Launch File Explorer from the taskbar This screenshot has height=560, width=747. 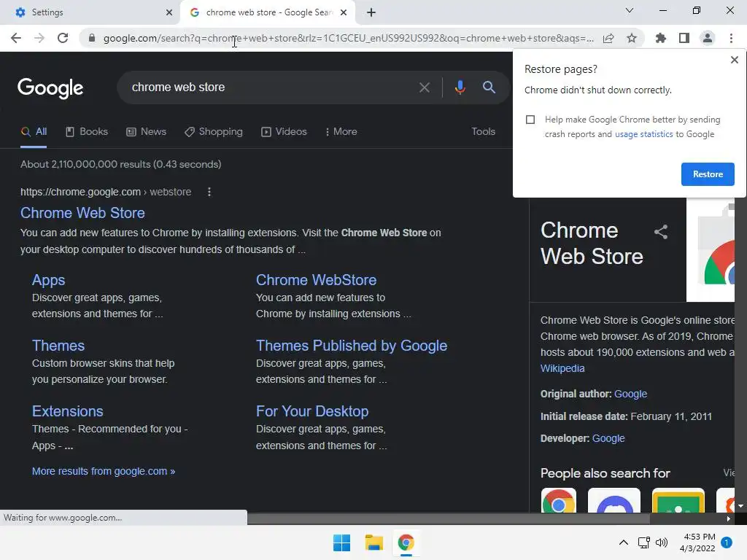(x=374, y=542)
